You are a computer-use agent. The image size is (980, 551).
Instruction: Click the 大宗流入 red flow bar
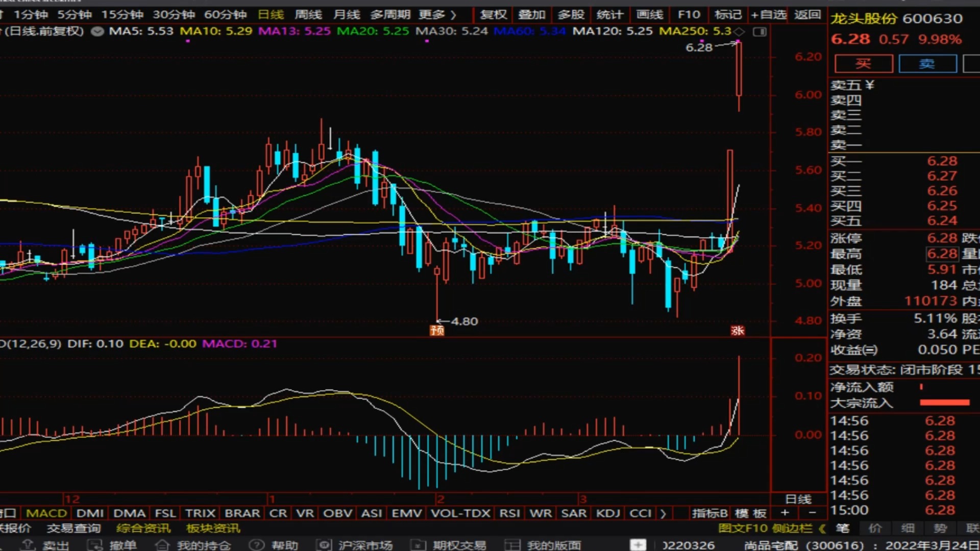[944, 403]
